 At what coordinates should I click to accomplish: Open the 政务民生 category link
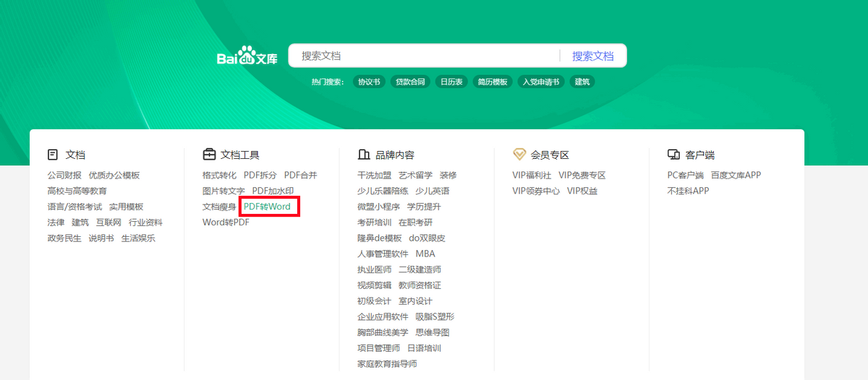coord(64,238)
